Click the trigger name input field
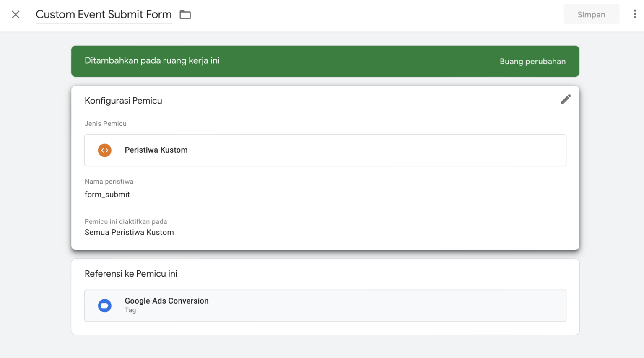Viewport: 644px width, 358px height. tap(104, 14)
